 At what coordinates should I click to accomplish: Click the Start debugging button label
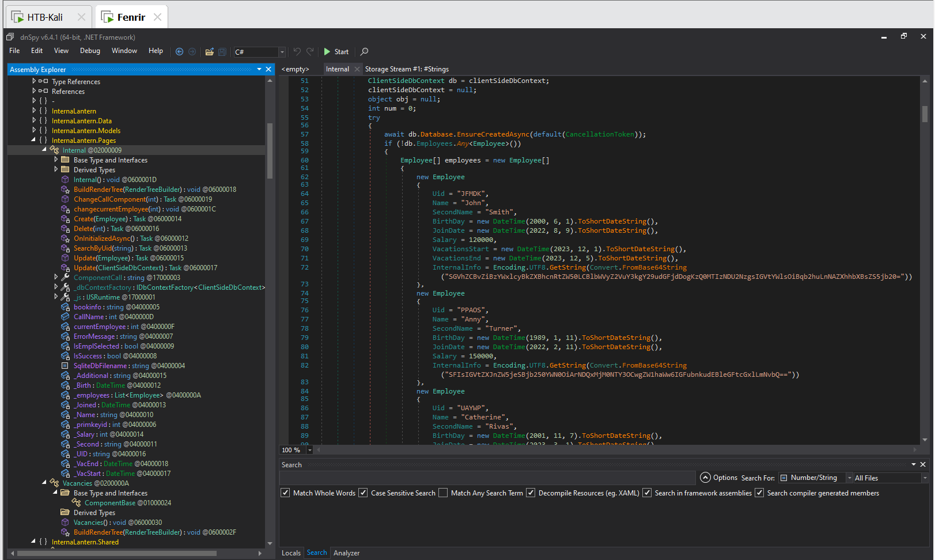pyautogui.click(x=342, y=52)
